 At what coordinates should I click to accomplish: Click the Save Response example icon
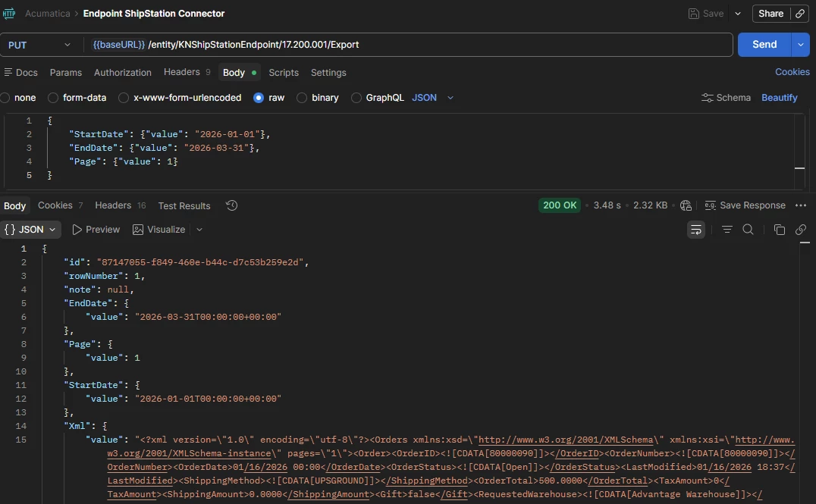click(710, 205)
